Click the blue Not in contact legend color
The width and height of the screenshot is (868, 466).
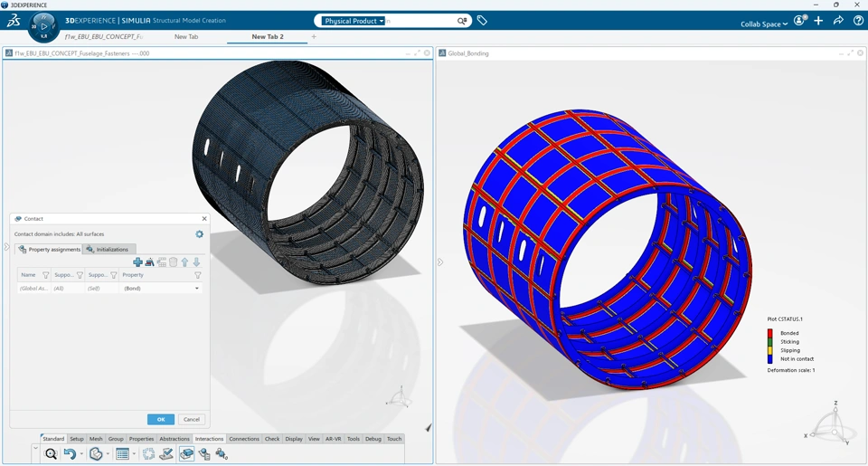(770, 359)
